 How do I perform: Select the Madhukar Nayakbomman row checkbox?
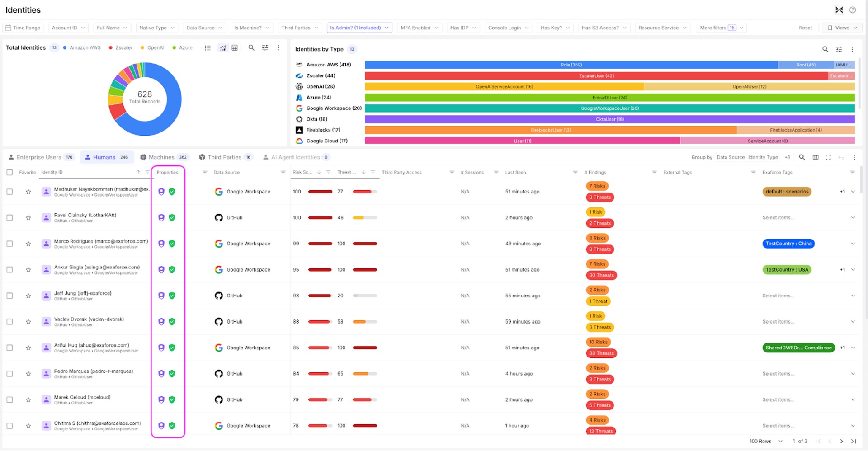pos(9,192)
